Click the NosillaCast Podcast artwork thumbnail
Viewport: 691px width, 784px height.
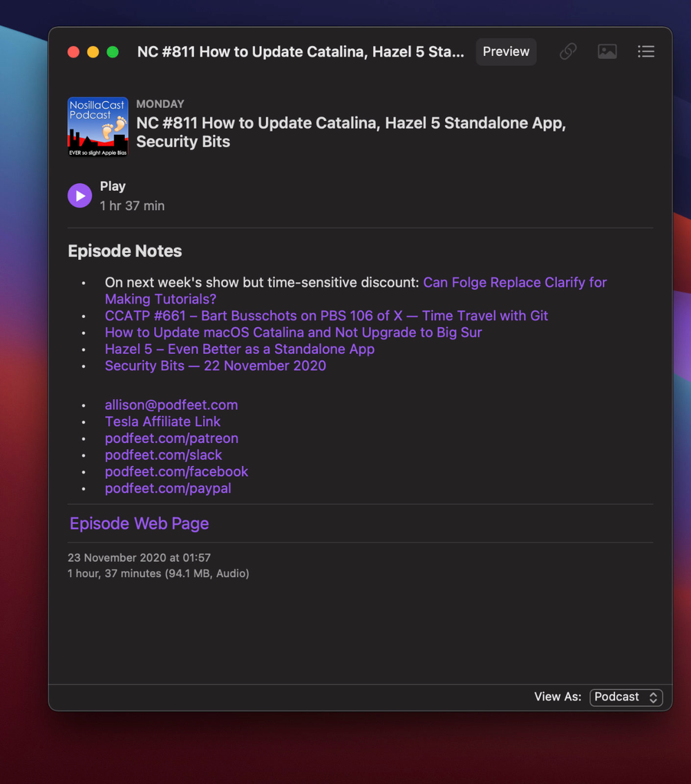tap(97, 127)
